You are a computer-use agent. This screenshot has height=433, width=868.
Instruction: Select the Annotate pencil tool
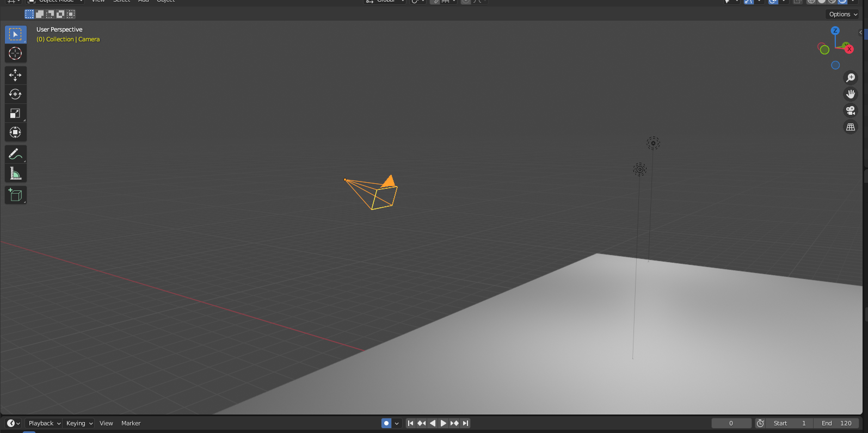(x=15, y=154)
